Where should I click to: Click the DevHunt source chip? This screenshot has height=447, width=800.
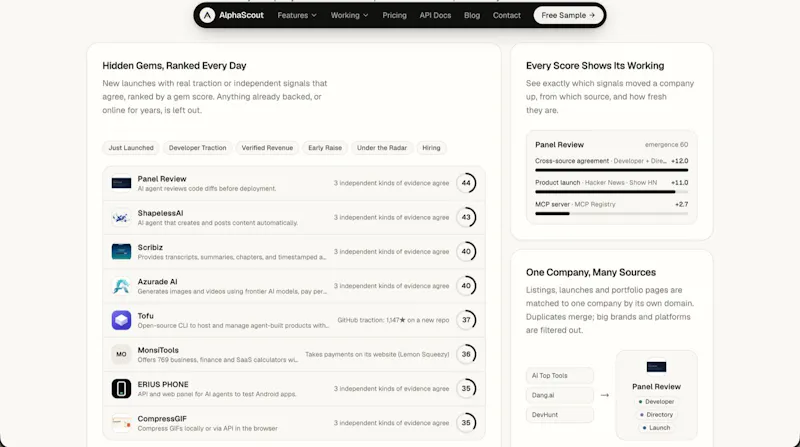560,415
